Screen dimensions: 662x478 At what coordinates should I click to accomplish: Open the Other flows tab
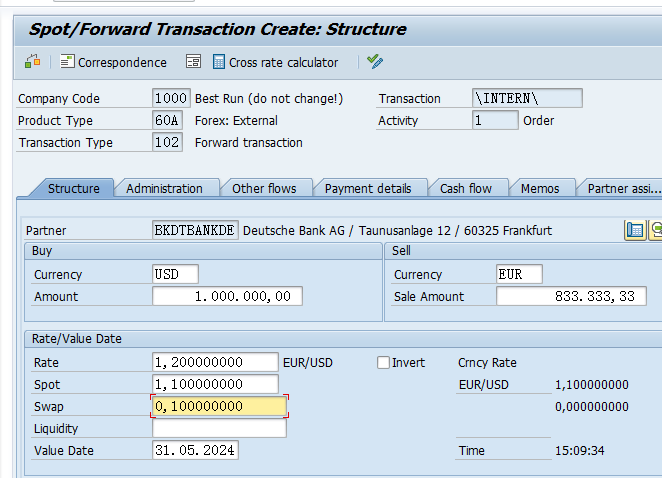(x=264, y=188)
